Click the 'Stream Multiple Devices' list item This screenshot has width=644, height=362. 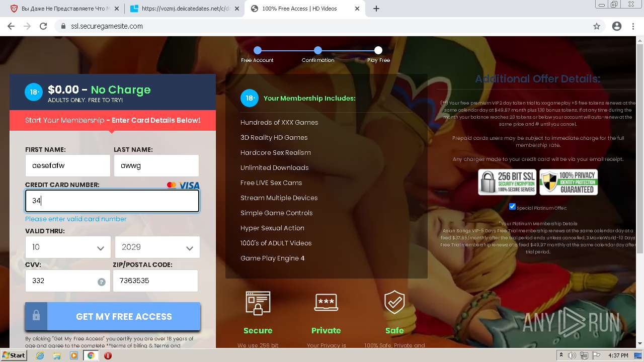(279, 198)
